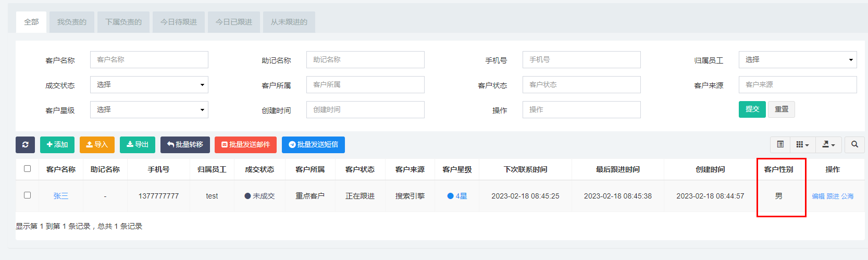Click the 客户名称 input field
This screenshot has height=260, width=868.
pyautogui.click(x=149, y=59)
